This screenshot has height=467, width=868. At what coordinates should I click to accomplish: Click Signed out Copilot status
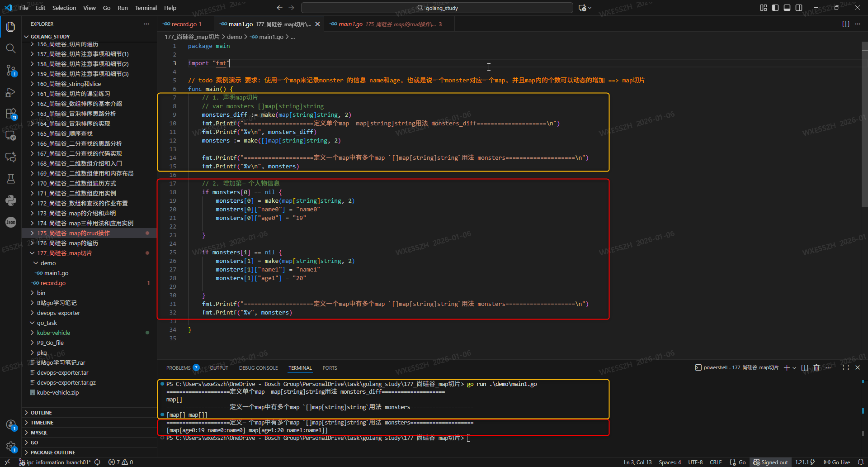tap(770, 462)
